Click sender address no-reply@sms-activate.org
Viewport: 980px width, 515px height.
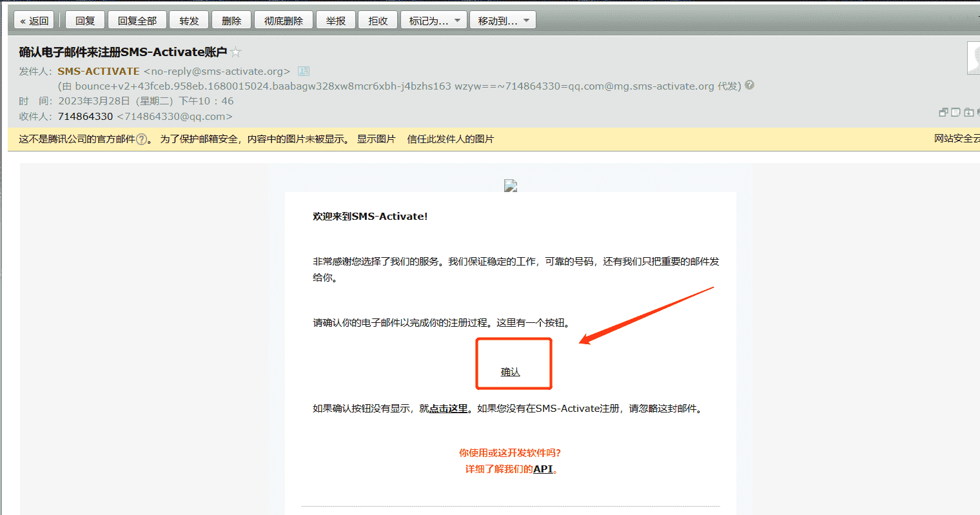[x=217, y=72]
